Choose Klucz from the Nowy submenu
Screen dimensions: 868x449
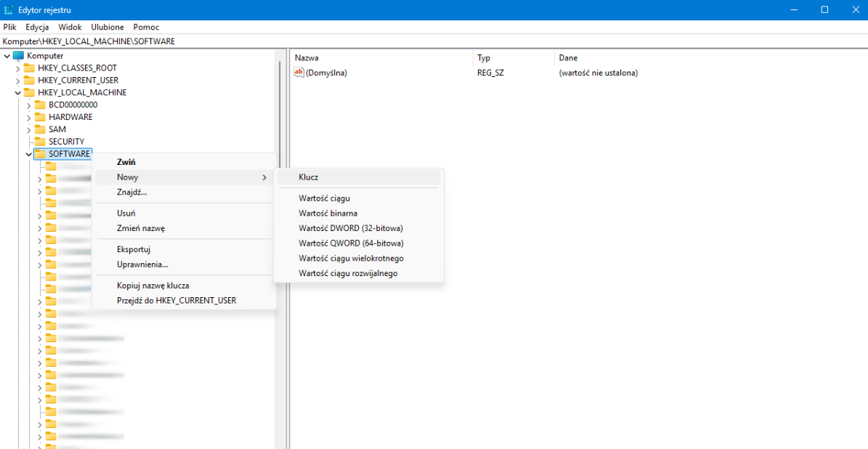309,177
